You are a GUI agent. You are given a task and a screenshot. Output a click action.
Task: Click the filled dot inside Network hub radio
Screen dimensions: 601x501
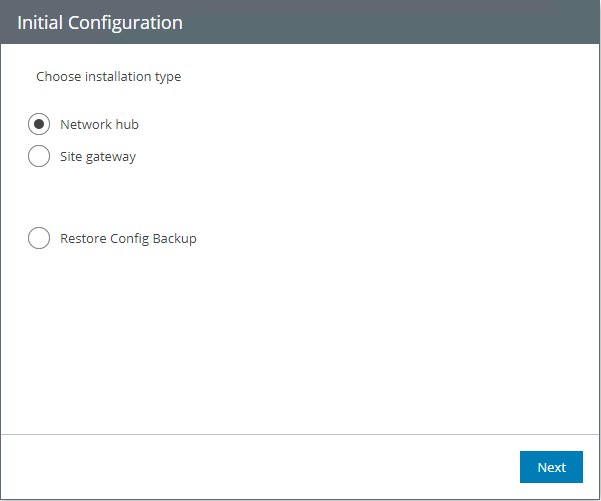tap(39, 125)
